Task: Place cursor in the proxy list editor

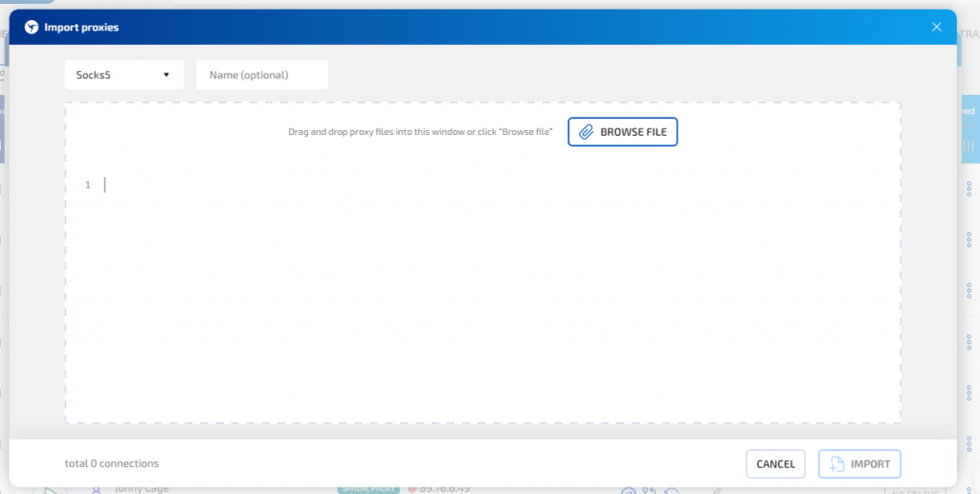Action: 479,287
